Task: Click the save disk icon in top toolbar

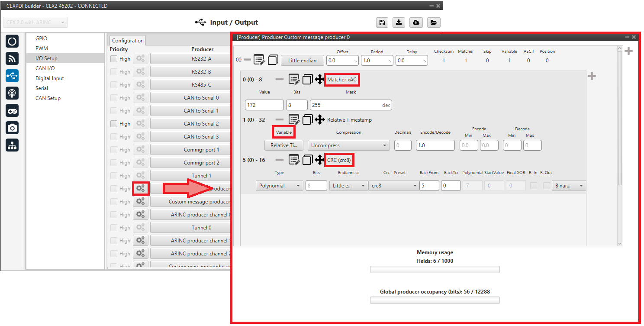Action: [382, 23]
